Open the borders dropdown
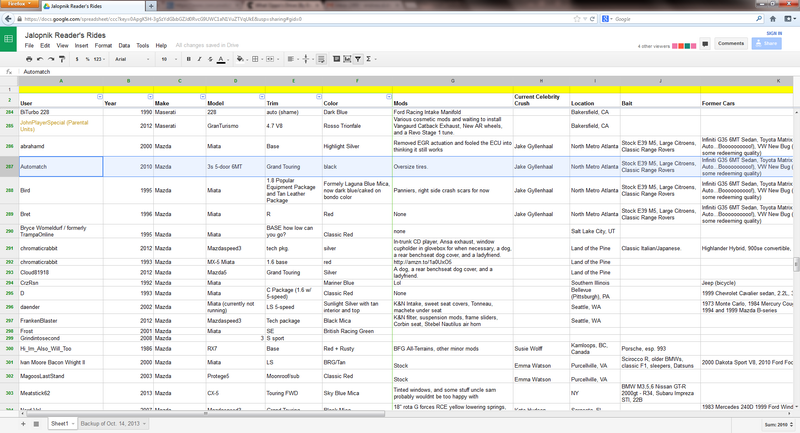Screen dimensions: 800x433 pyautogui.click(x=257, y=59)
